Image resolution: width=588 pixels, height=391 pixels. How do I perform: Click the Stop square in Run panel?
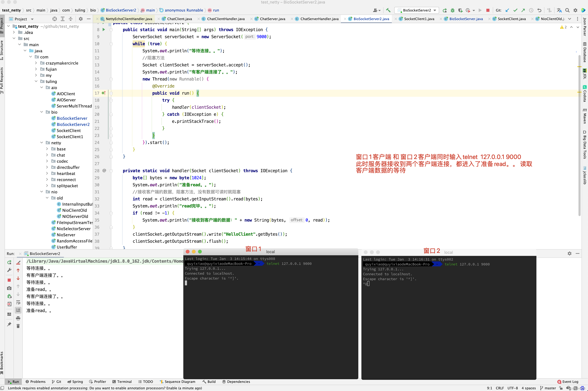pyautogui.click(x=9, y=280)
